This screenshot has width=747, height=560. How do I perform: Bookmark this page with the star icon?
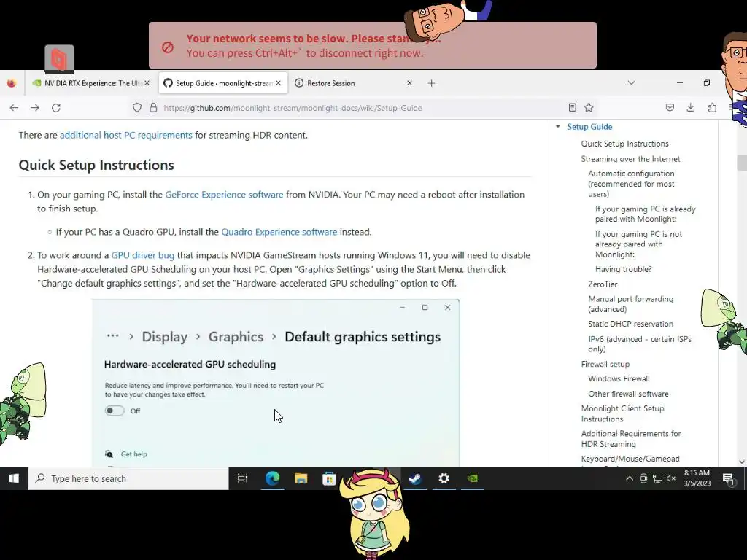589,108
